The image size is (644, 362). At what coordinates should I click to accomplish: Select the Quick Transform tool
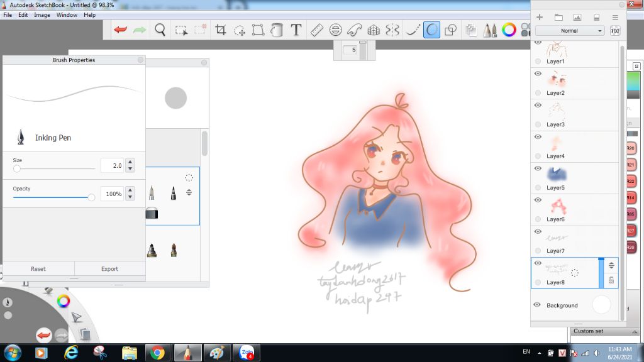pyautogui.click(x=240, y=30)
